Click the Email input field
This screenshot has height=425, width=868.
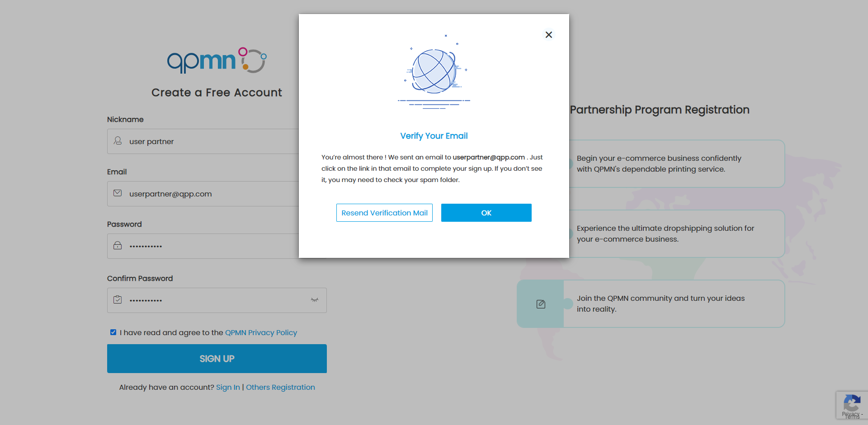click(203, 193)
